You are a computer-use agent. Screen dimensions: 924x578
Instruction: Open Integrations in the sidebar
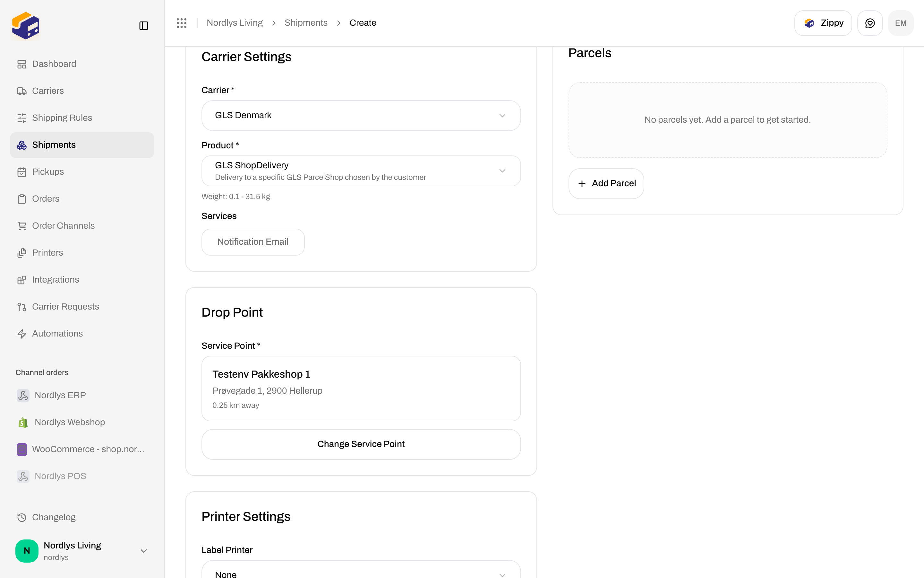pos(82,280)
